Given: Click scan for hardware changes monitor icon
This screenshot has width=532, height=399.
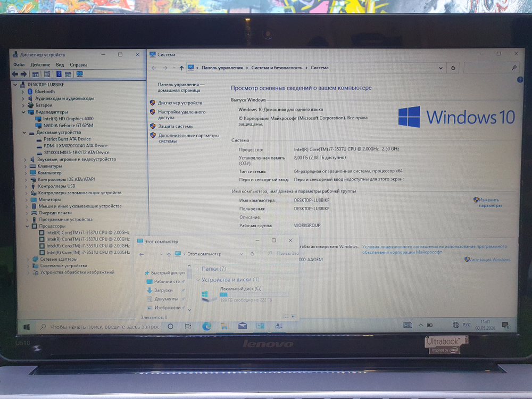Looking at the screenshot, I should pyautogui.click(x=79, y=74).
